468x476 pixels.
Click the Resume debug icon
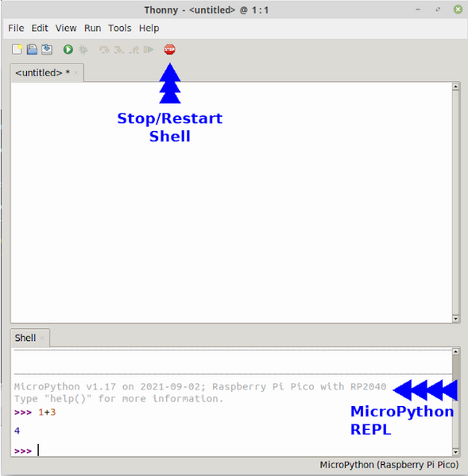click(x=149, y=49)
